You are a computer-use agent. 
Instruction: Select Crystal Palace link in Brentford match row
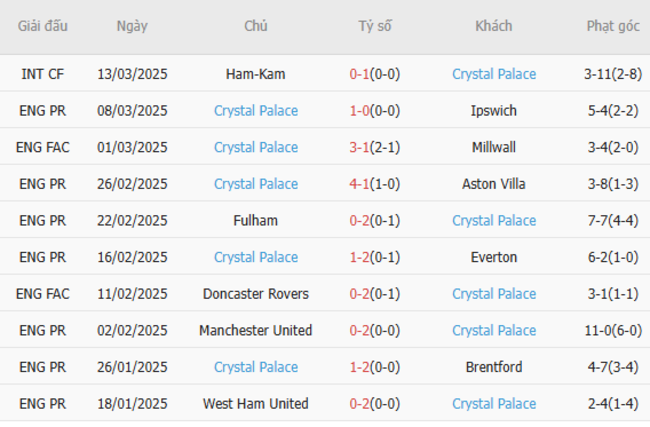tap(256, 367)
